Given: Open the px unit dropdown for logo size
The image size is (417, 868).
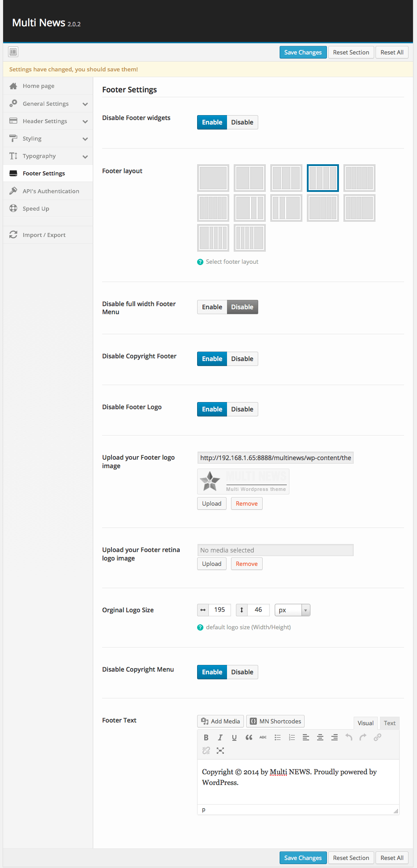Looking at the screenshot, I should [x=292, y=610].
